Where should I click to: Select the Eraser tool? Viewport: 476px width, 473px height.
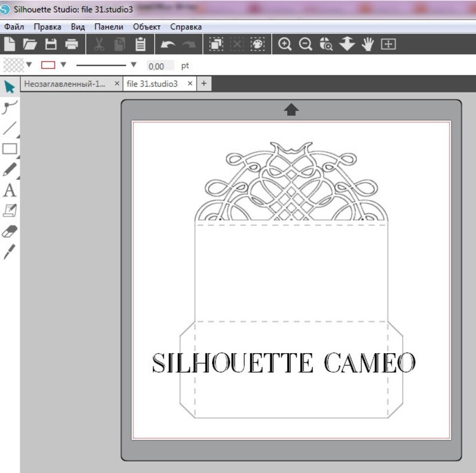10,231
